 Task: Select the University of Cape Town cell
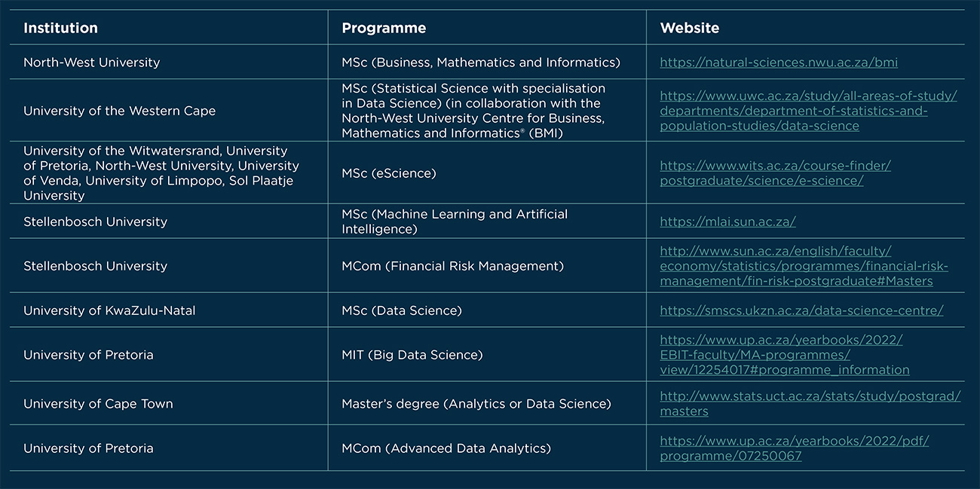[x=98, y=404]
